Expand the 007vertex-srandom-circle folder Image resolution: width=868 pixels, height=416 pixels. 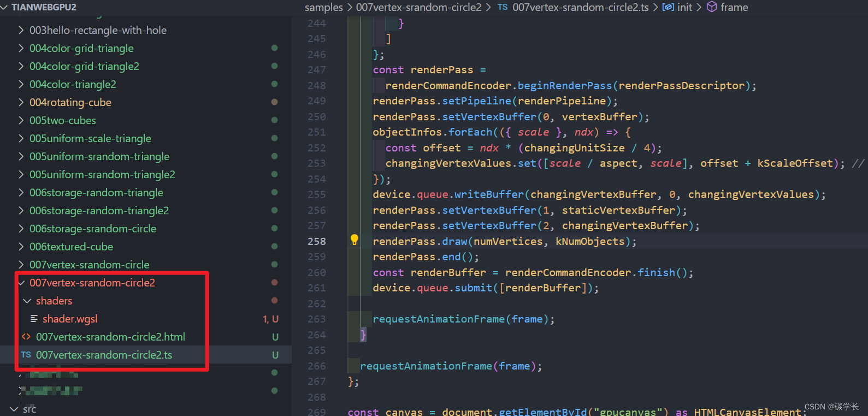coord(21,265)
